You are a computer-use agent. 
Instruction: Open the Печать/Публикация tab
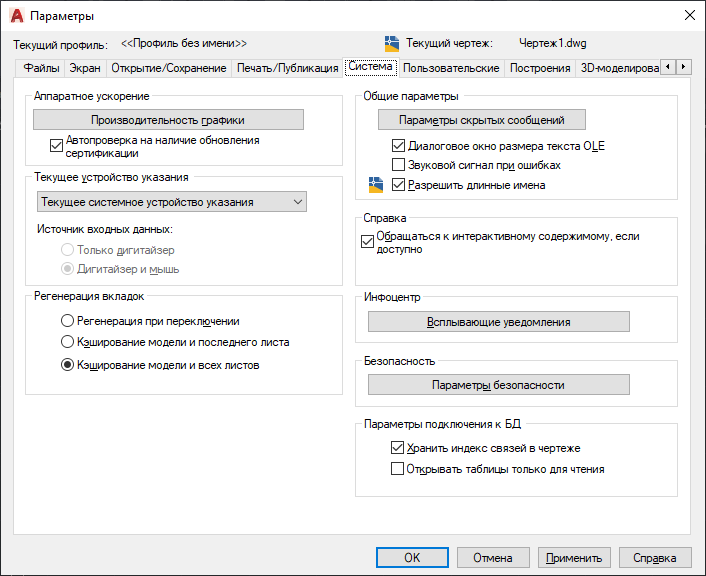coord(286,68)
